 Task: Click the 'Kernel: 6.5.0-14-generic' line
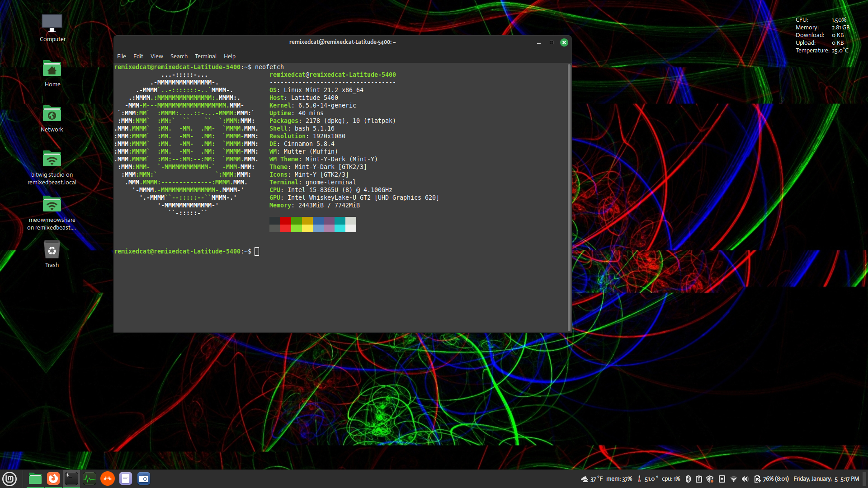[x=313, y=105]
